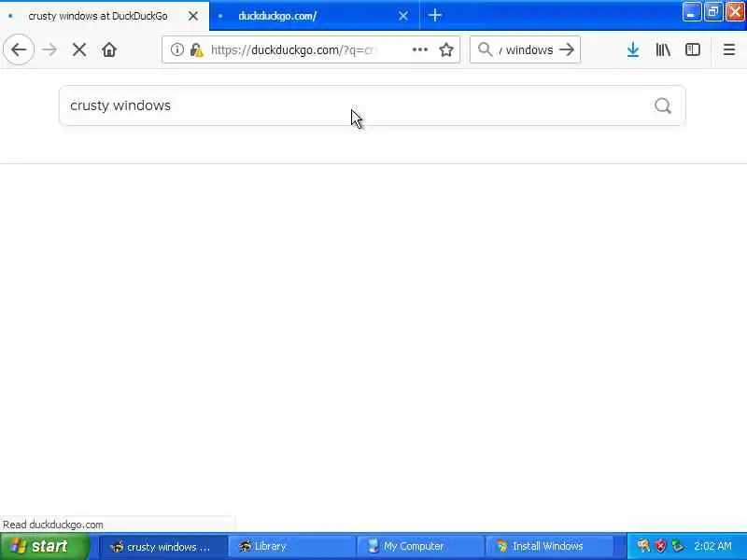
Task: Click the green tray icon beside the clock
Action: click(677, 546)
